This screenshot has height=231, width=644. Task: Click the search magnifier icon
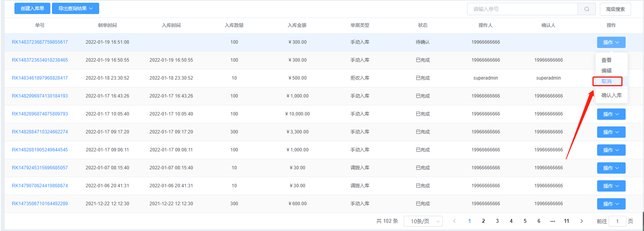[587, 9]
